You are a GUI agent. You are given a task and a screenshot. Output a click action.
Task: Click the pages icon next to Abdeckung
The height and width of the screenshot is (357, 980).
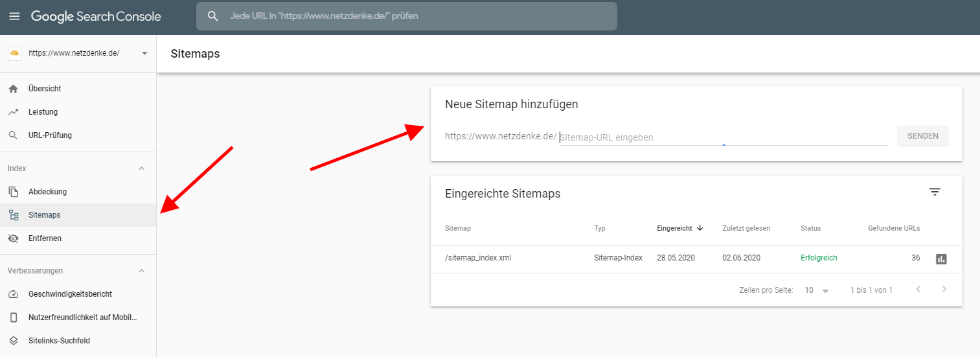[14, 192]
